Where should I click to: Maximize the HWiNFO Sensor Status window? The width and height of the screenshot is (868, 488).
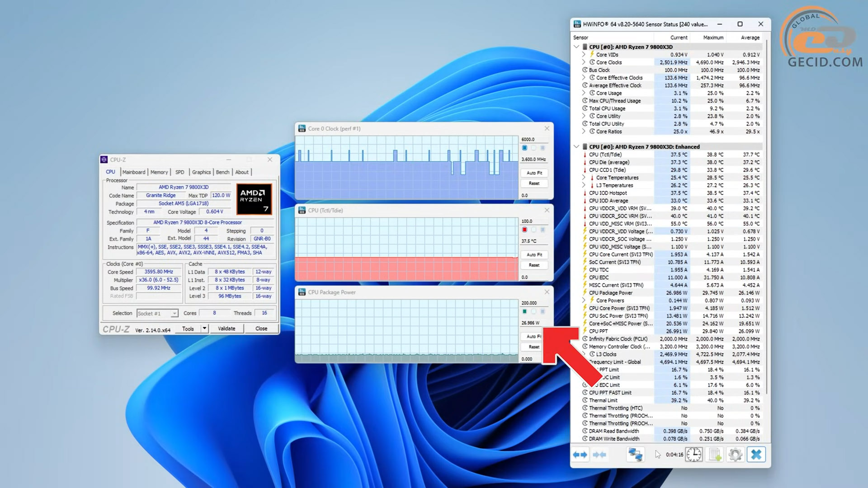740,24
